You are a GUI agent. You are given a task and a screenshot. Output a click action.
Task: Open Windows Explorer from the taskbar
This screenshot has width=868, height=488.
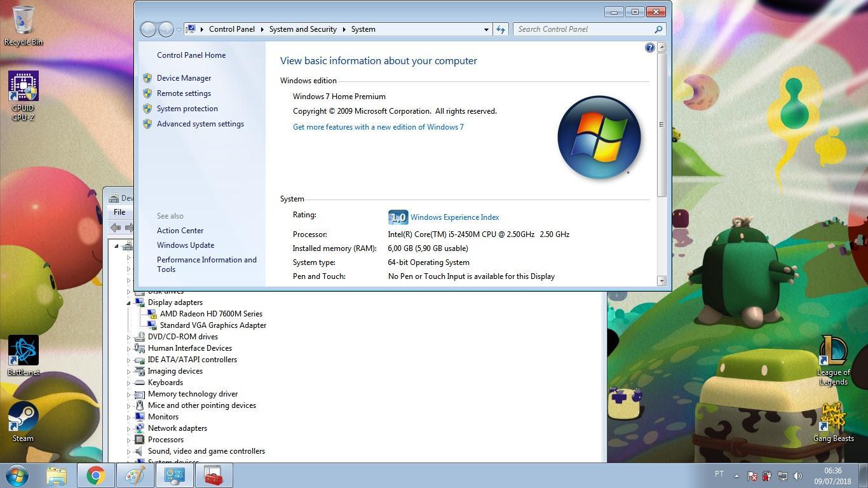[x=57, y=475]
